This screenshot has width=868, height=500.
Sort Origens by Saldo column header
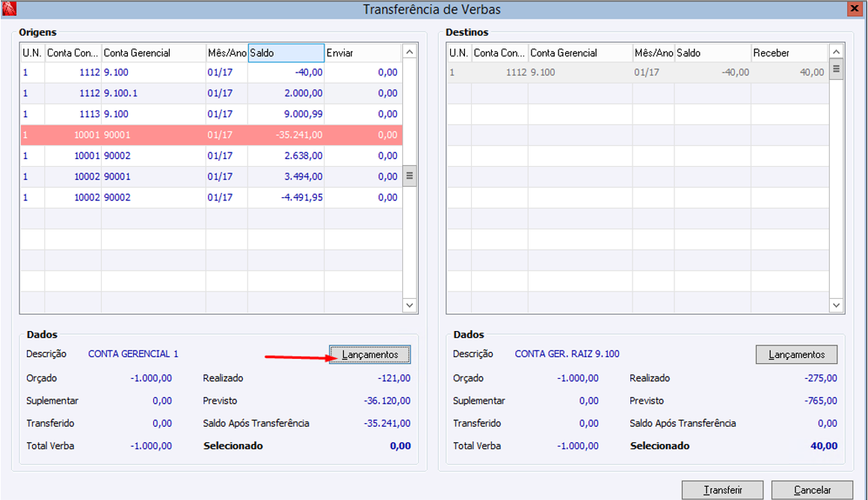tap(286, 53)
